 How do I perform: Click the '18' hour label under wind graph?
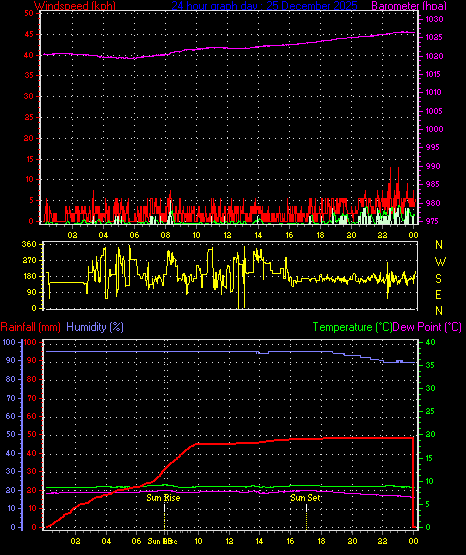[x=320, y=235]
